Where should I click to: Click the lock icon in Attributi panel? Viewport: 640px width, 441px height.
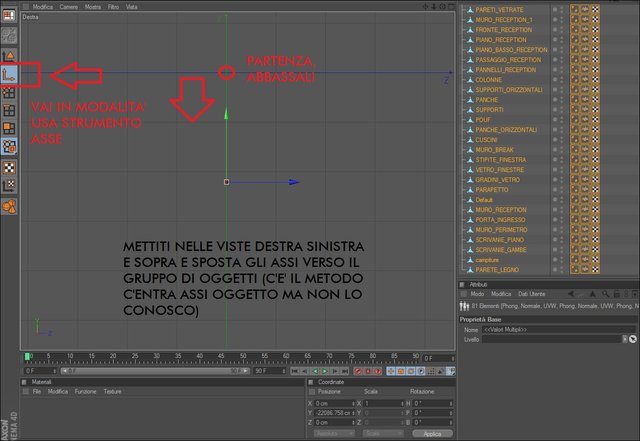click(617, 294)
